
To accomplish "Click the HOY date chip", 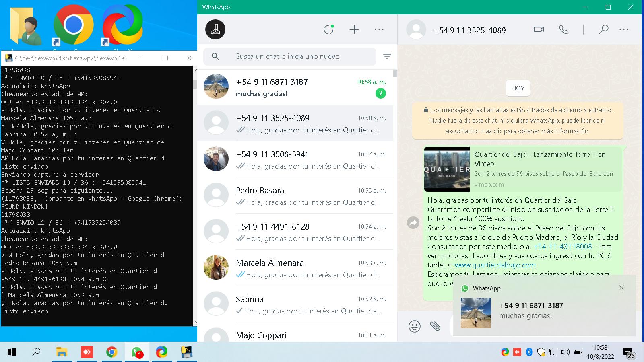I will tap(518, 88).
